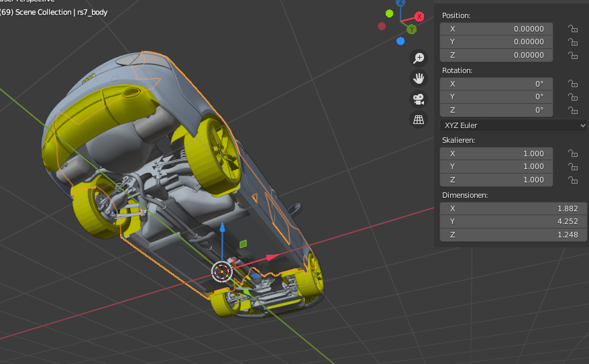Viewport: 589px width, 364px height.
Task: Click the blue Z move arrow gizmo
Action: pyautogui.click(x=222, y=227)
